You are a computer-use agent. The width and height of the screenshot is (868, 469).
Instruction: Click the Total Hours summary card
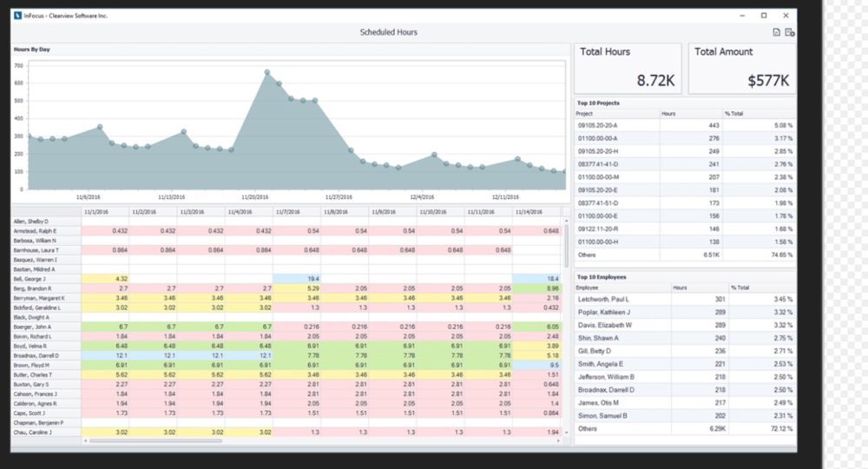coord(628,67)
